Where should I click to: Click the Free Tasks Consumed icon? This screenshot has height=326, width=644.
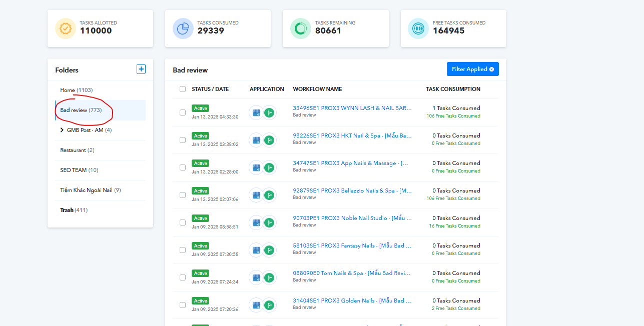[418, 28]
